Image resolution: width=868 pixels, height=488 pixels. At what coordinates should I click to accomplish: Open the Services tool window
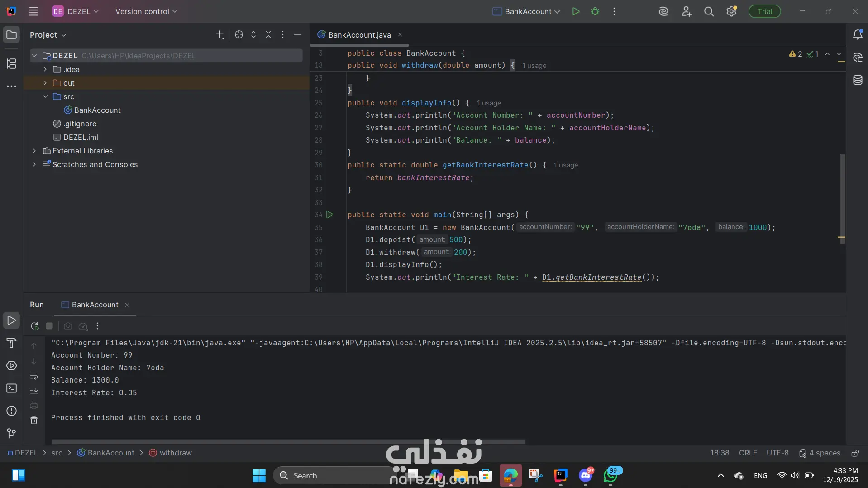click(11, 366)
